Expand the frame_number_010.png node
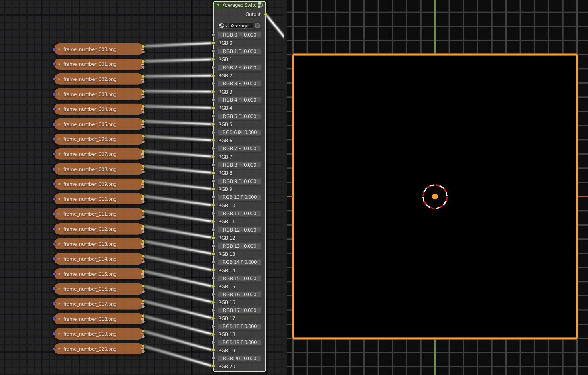 click(59, 199)
